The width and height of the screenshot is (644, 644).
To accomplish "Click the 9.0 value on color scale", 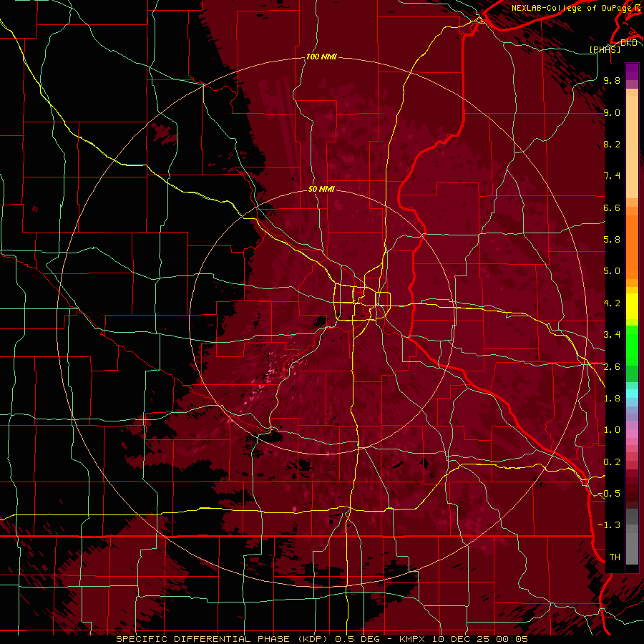I will (612, 112).
